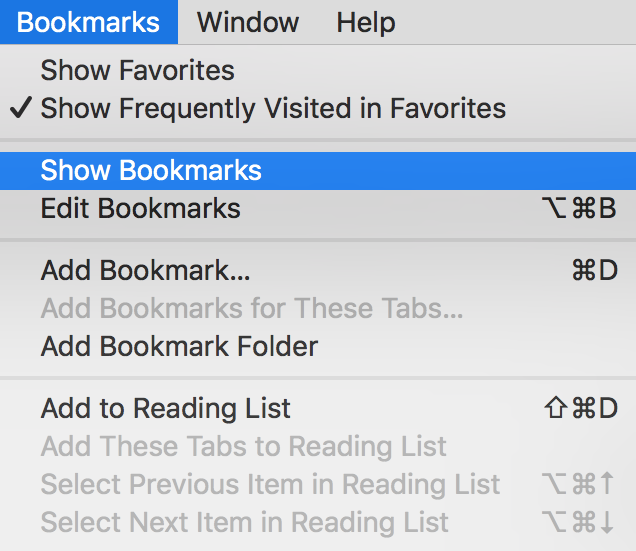Select Next Item in Reading List
This screenshot has width=636, height=551.
(x=244, y=522)
